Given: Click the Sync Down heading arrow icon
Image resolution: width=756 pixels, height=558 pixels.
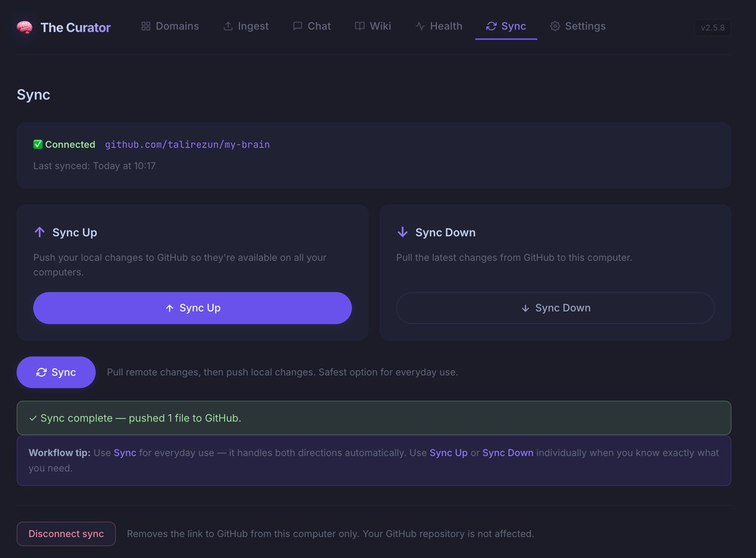Looking at the screenshot, I should [x=403, y=232].
